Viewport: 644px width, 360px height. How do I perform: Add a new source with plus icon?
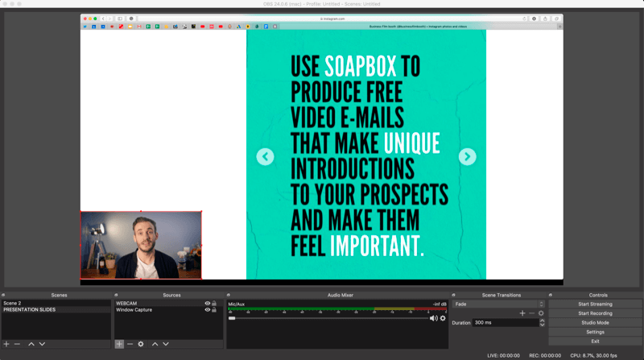click(119, 344)
